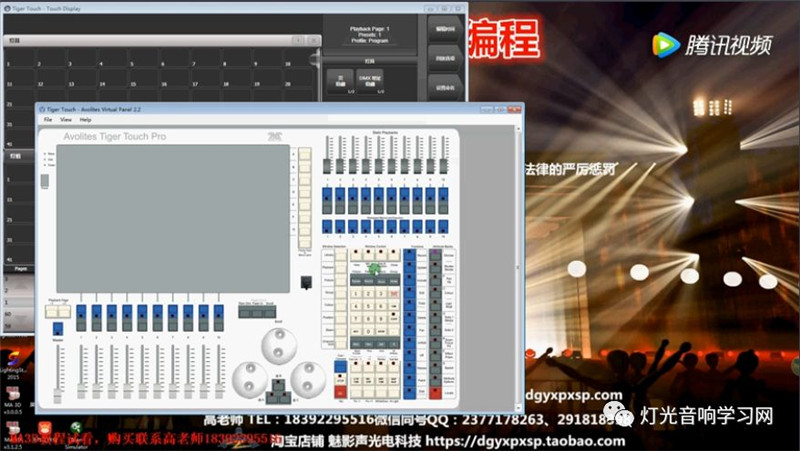This screenshot has height=451, width=800.
Task: Open the File menu in Virtual Panel
Action: click(48, 120)
